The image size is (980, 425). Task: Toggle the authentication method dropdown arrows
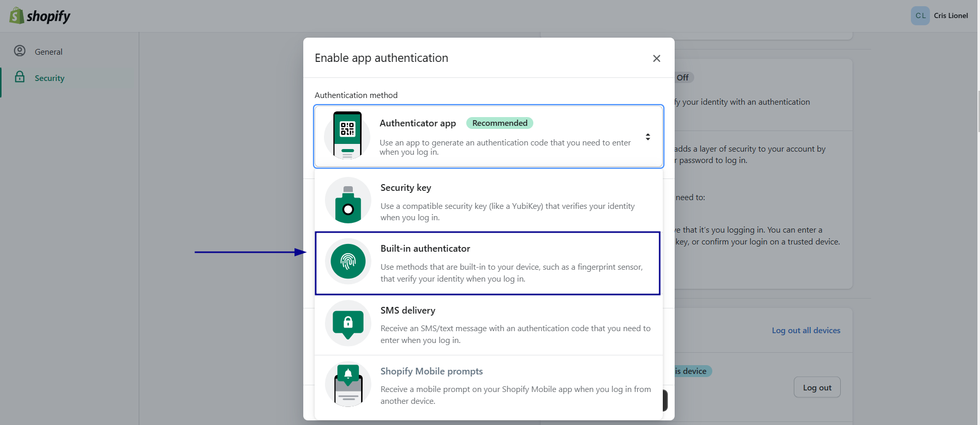tap(648, 137)
